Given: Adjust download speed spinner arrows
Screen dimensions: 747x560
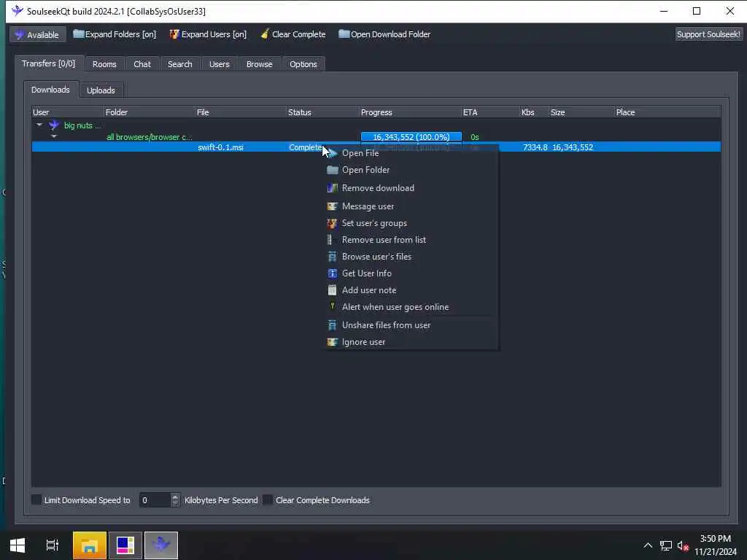Looking at the screenshot, I should coord(175,500).
